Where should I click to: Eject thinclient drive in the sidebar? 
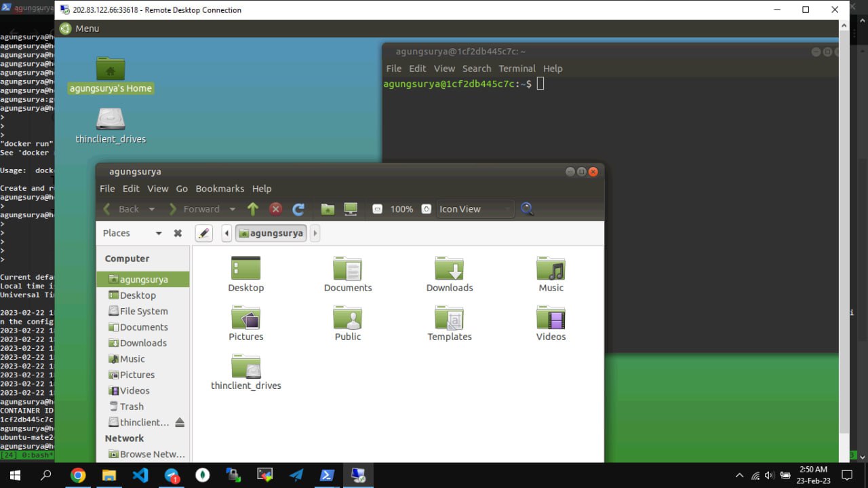(180, 422)
